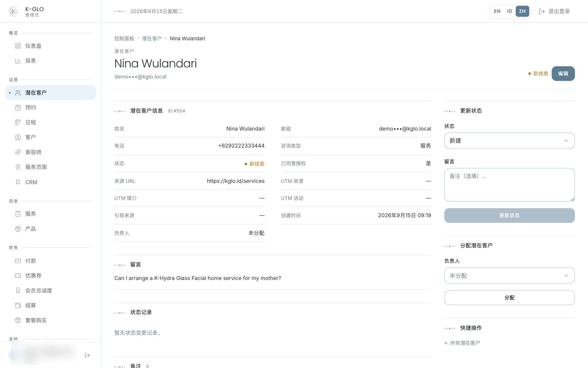Click the clipboard icon beside 服务
Screen dimensions: 588x368
pyautogui.click(x=18, y=214)
